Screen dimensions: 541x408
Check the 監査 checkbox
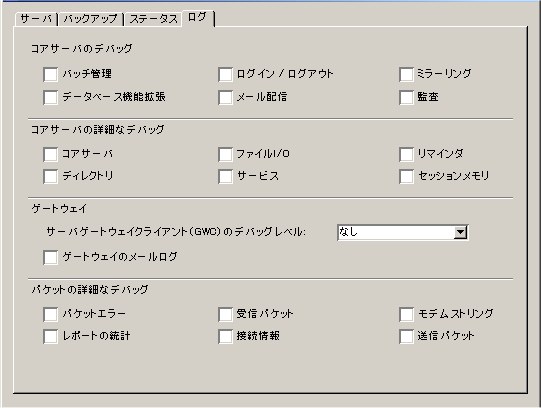[406, 97]
